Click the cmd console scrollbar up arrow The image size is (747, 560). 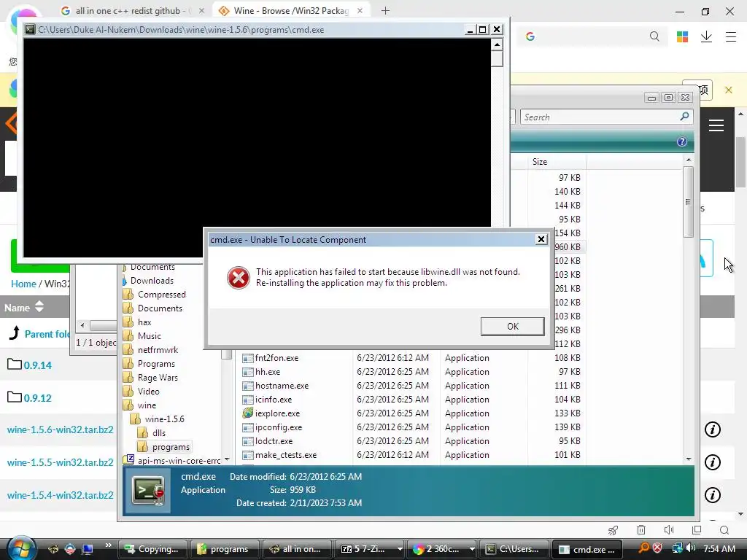497,44
